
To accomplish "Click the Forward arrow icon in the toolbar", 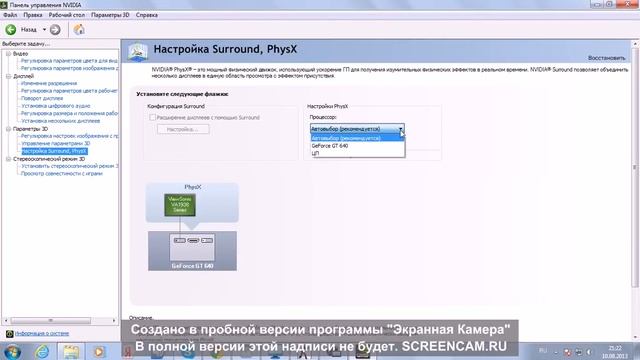I will click(55, 29).
